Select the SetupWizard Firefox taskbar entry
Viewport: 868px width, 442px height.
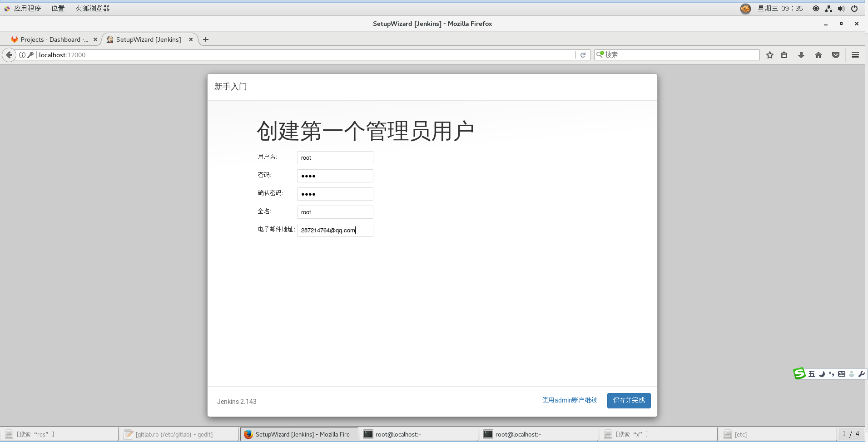tap(299, 434)
